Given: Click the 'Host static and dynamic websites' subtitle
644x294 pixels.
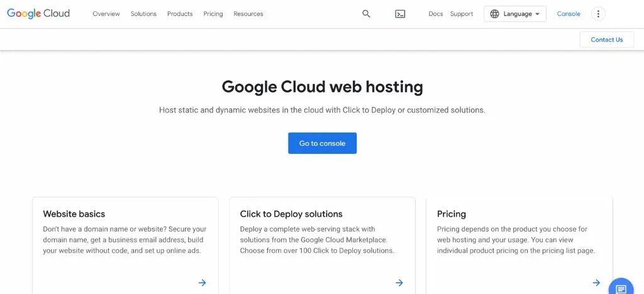Looking at the screenshot, I should (323, 111).
